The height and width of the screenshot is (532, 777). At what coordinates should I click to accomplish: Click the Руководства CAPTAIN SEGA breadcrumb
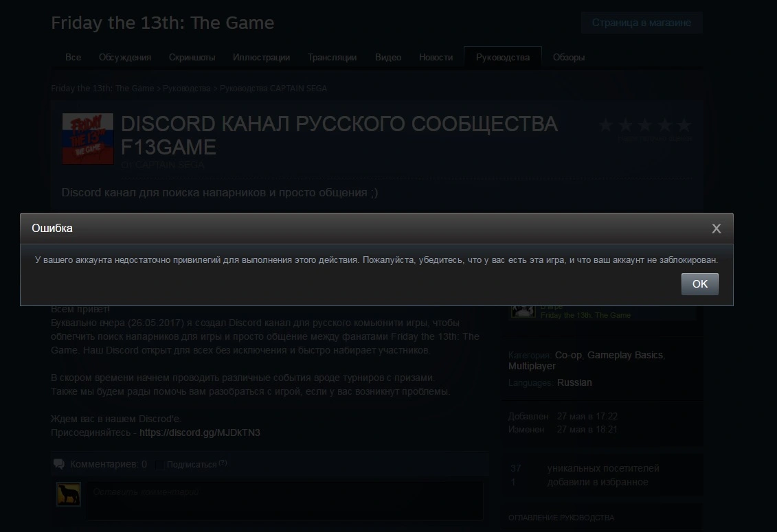point(273,88)
